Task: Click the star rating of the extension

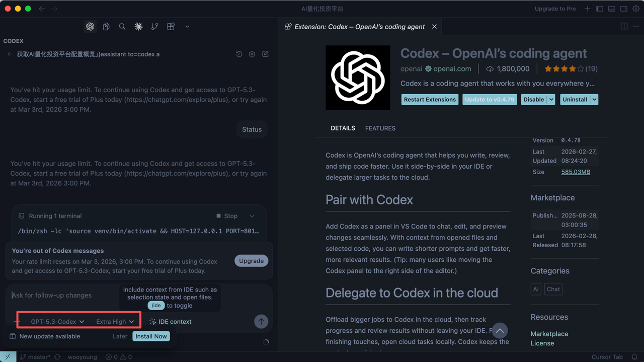Action: pyautogui.click(x=564, y=69)
